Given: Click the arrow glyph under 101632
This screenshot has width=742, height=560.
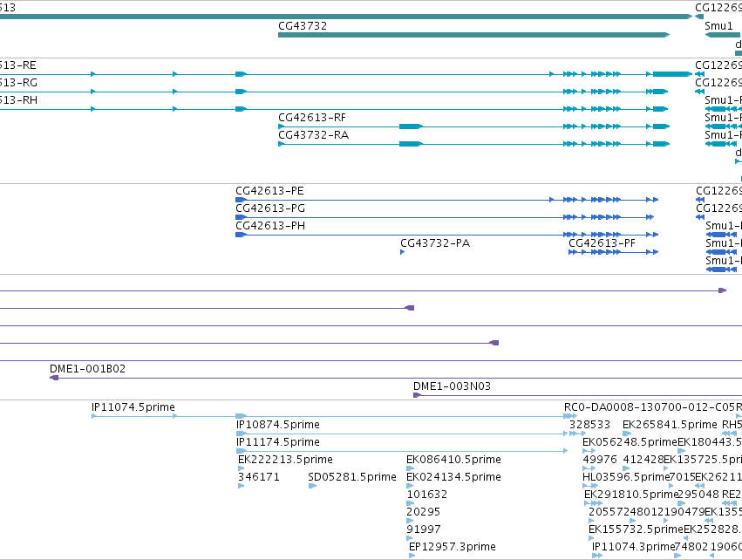Looking at the screenshot, I should pos(411,503).
